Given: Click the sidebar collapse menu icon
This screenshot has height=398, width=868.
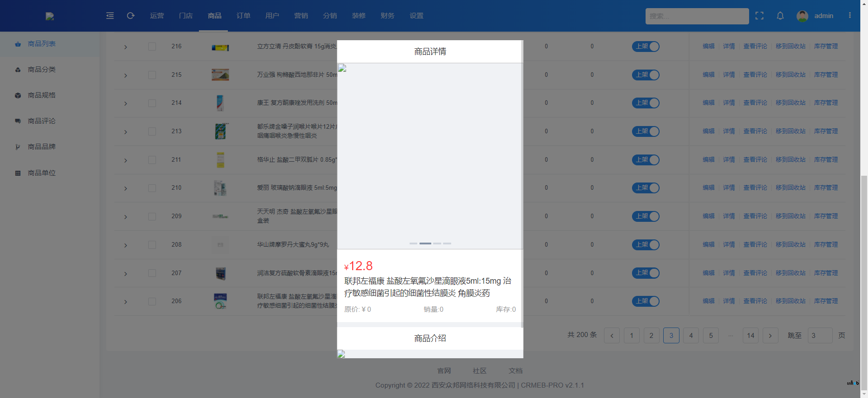Looking at the screenshot, I should coord(110,16).
